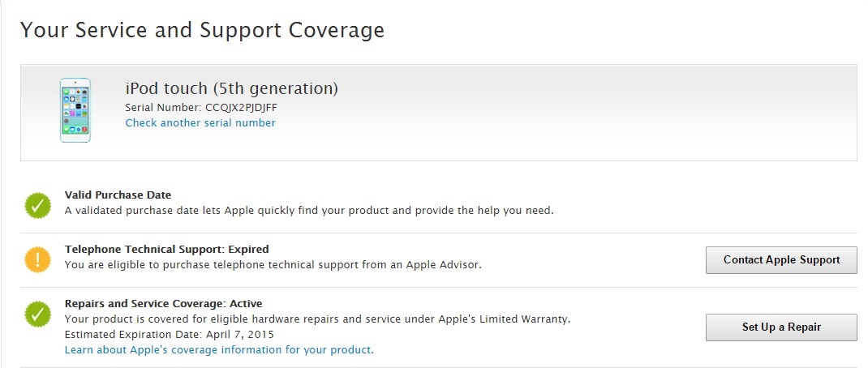The height and width of the screenshot is (368, 868).
Task: Click the Telephone Technical Support: Expired heading
Action: click(166, 249)
